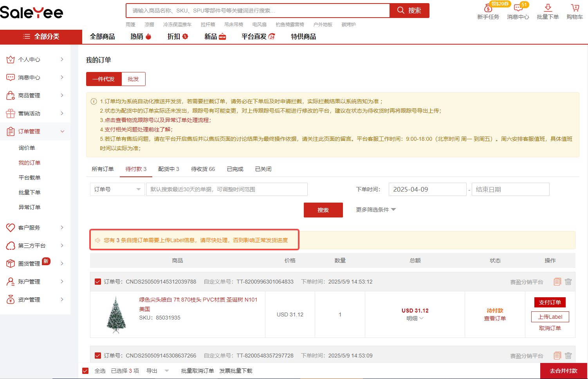Uncheck the checkbox for order CNDS250509145312039788

pos(98,282)
